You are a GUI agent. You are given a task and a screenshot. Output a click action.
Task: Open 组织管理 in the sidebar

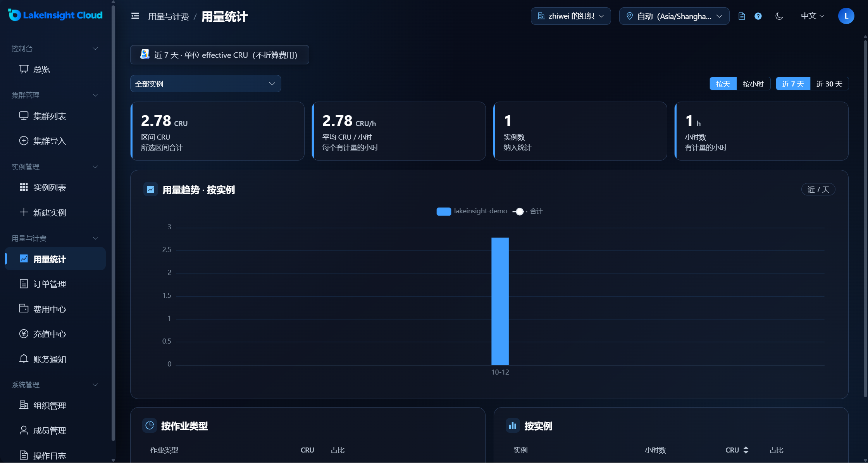(x=55, y=406)
